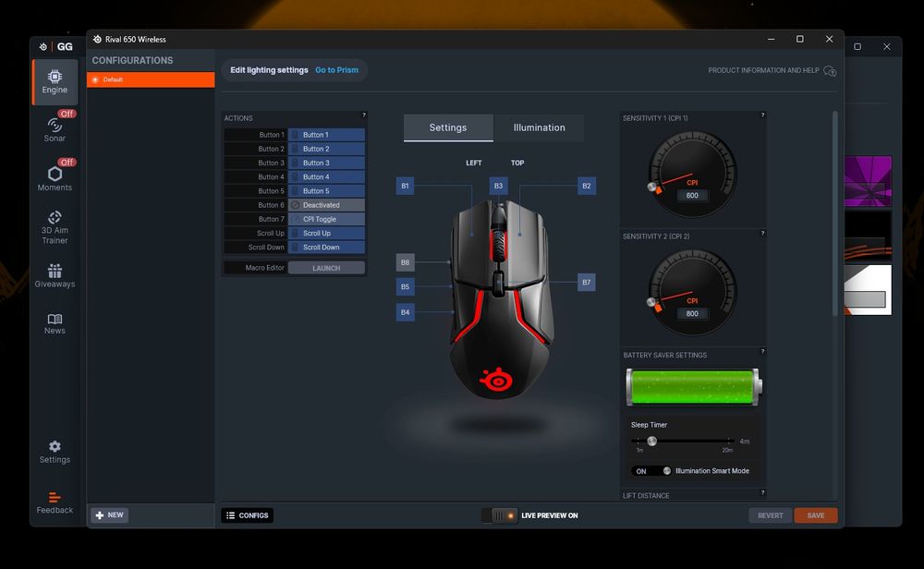Click the SAVE button
Viewport: 924px width, 569px height.
[x=816, y=515]
